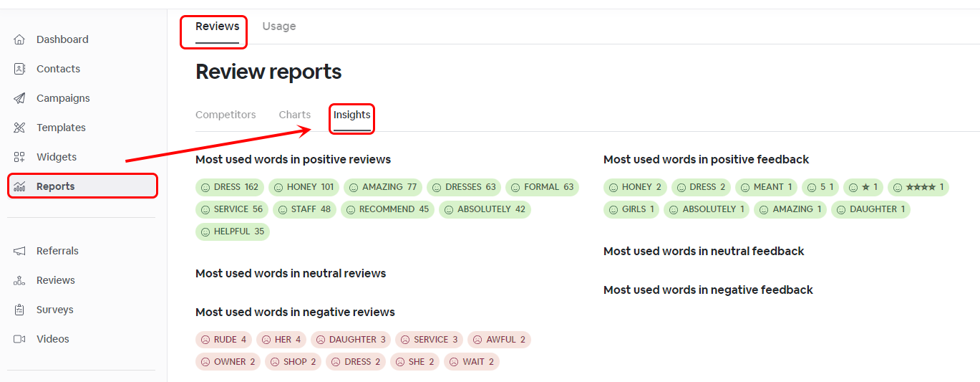Screen dimensions: 980x382
Task: Click the Surveys clipboard icon
Action: (20, 310)
